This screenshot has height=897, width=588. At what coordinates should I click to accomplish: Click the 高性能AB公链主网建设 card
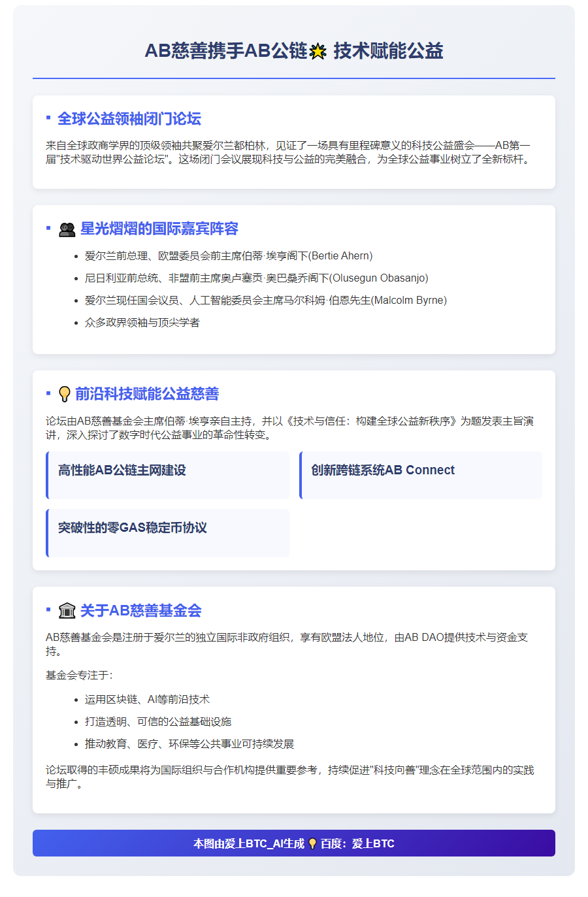[x=167, y=475]
